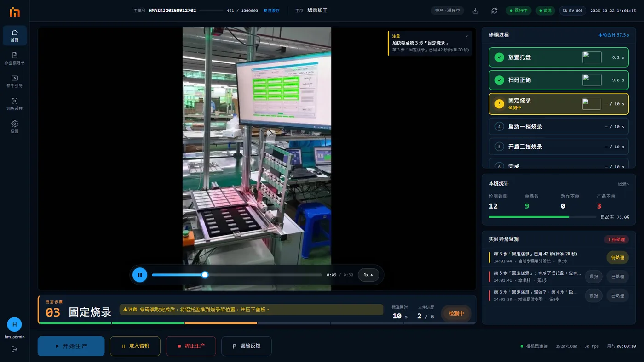Click the 良品率 progress bar
Image resolution: width=644 pixels, height=362 pixels.
click(x=542, y=217)
